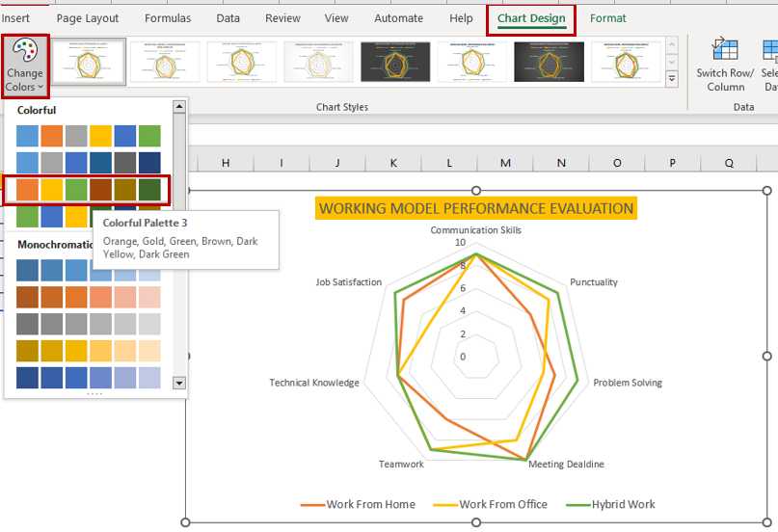This screenshot has width=778, height=532.
Task: Pick the gold swatch in Colorful Palette 3
Action: click(x=52, y=190)
